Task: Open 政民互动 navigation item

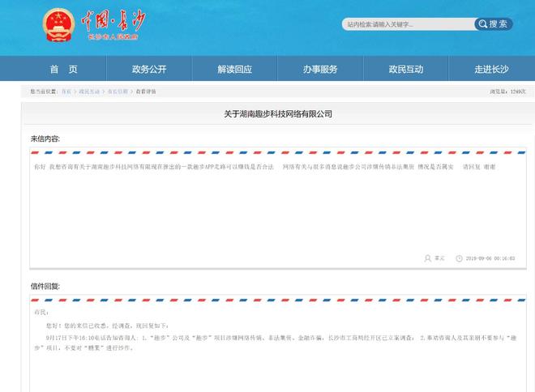Action: point(405,69)
